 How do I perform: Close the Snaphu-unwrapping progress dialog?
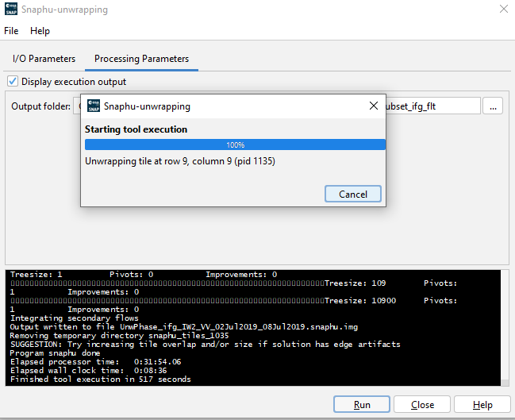[x=374, y=106]
